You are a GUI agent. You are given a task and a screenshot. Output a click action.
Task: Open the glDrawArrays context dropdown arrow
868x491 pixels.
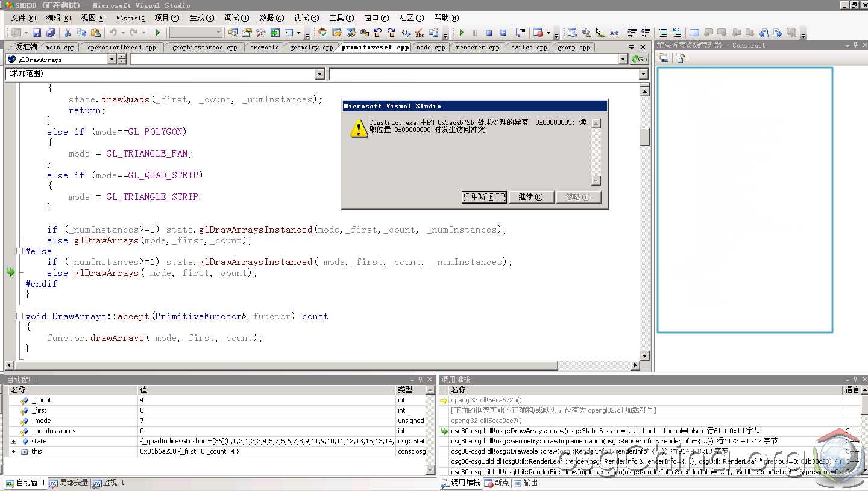112,59
